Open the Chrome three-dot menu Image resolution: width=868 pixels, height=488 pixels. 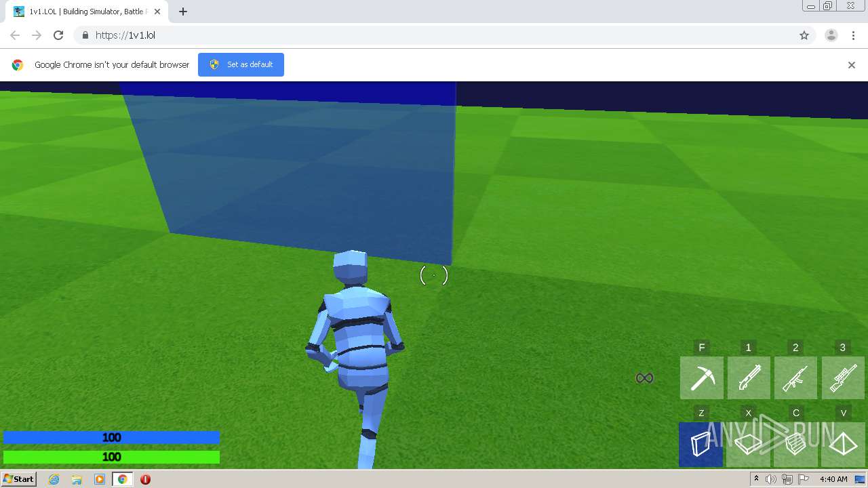click(853, 35)
